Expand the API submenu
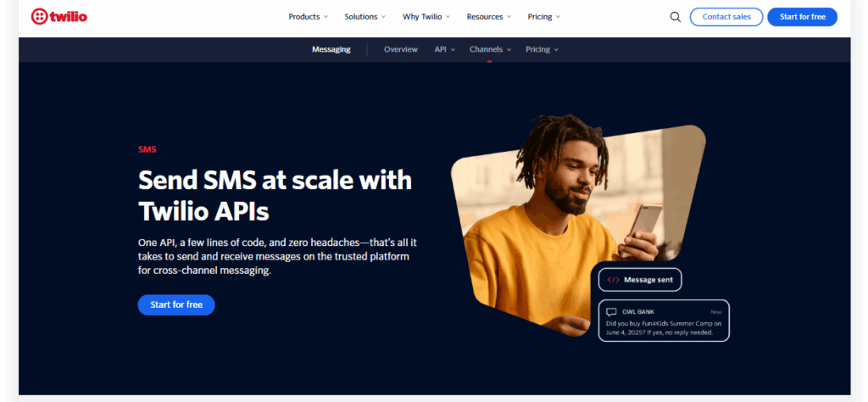Image resolution: width=868 pixels, height=402 pixels. pos(444,49)
